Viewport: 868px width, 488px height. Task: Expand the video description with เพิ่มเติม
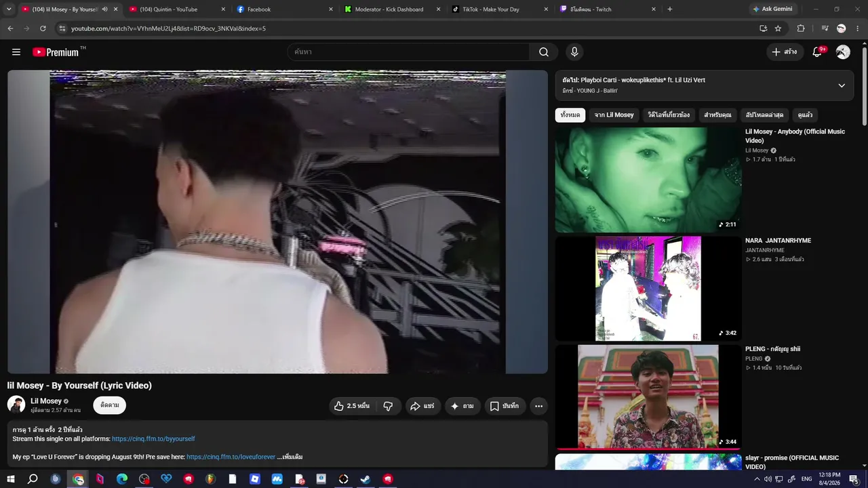290,457
